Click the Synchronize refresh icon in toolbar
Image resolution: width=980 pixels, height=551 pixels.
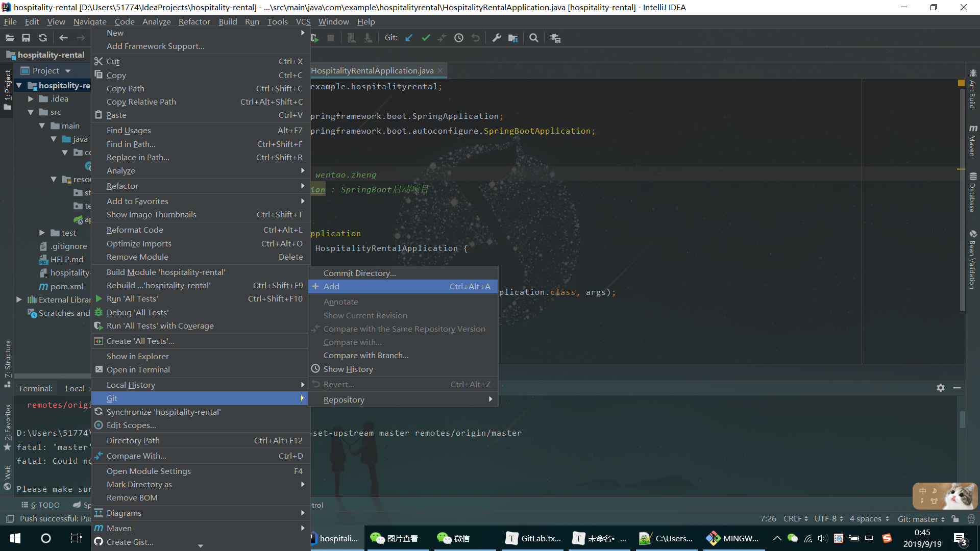43,38
